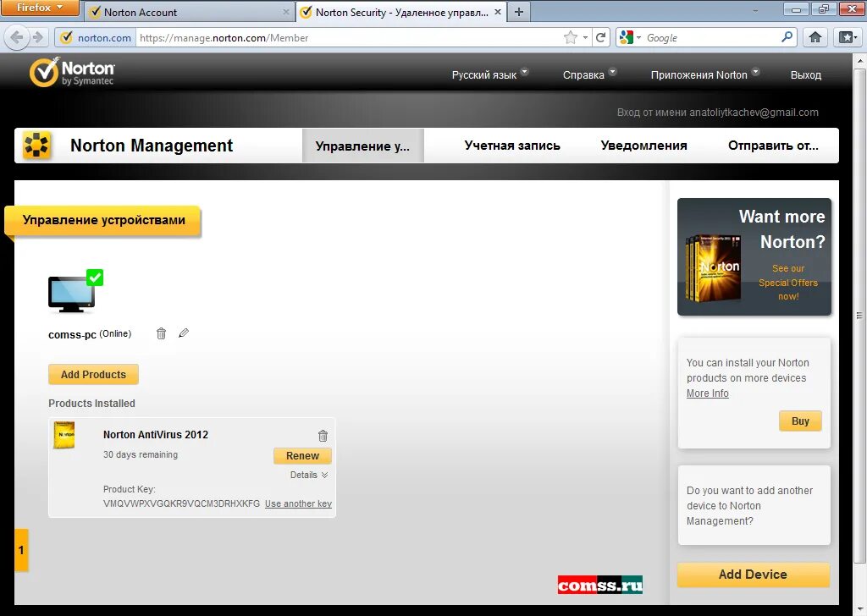
Task: Delete the comss-pc device with trash icon
Action: tap(161, 333)
